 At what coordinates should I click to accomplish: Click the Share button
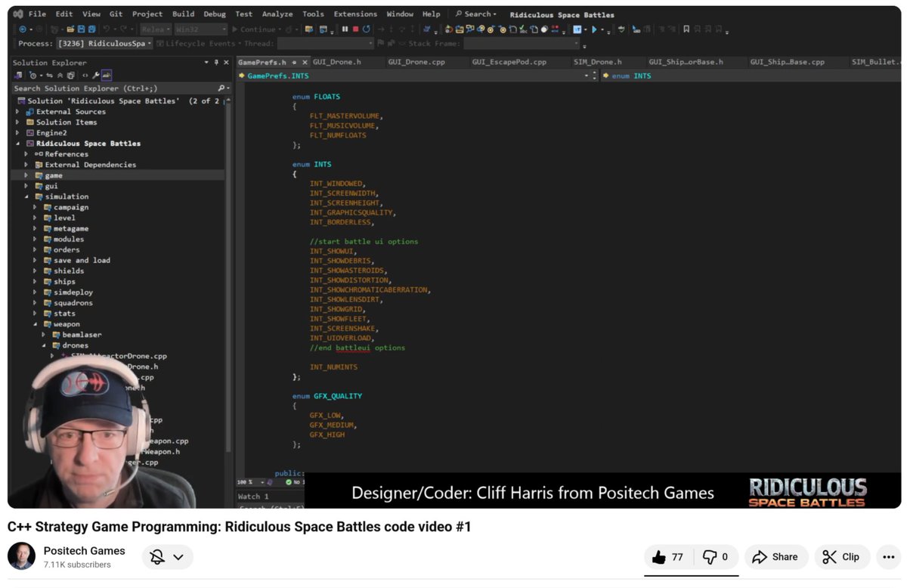tap(776, 557)
